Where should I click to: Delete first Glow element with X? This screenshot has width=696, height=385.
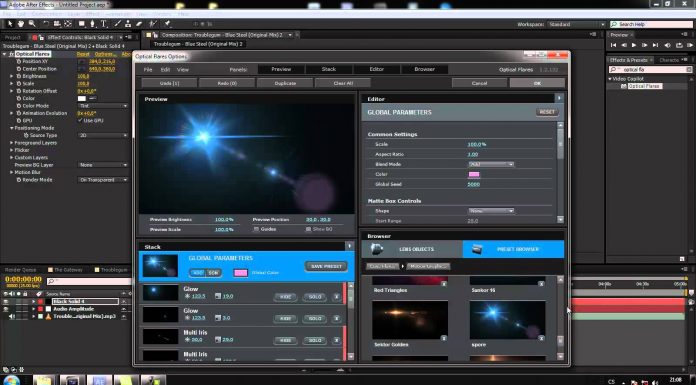[x=336, y=297]
